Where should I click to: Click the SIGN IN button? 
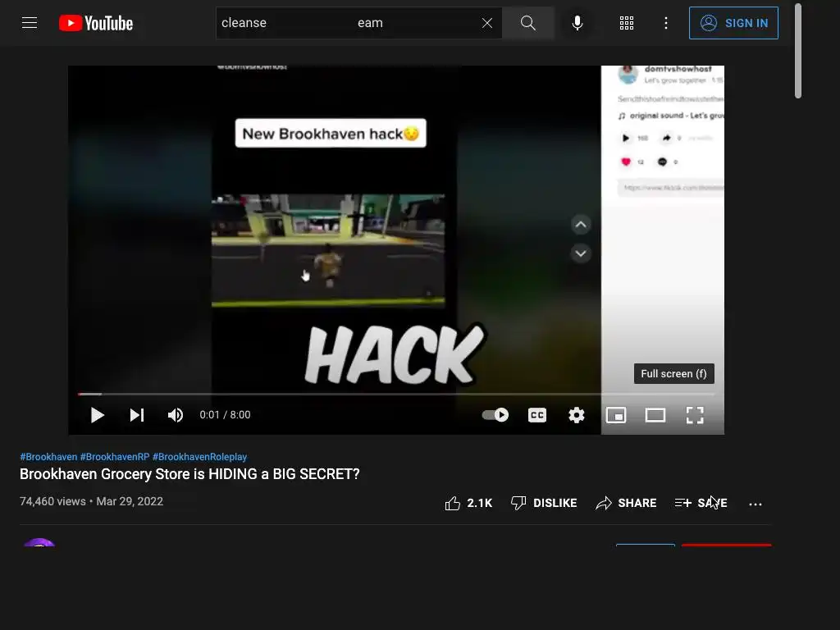point(733,23)
